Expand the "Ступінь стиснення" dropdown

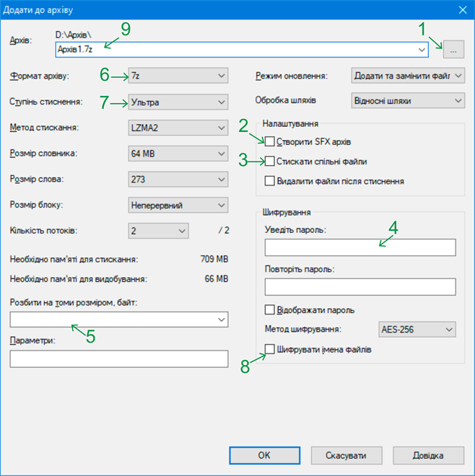coord(178,102)
